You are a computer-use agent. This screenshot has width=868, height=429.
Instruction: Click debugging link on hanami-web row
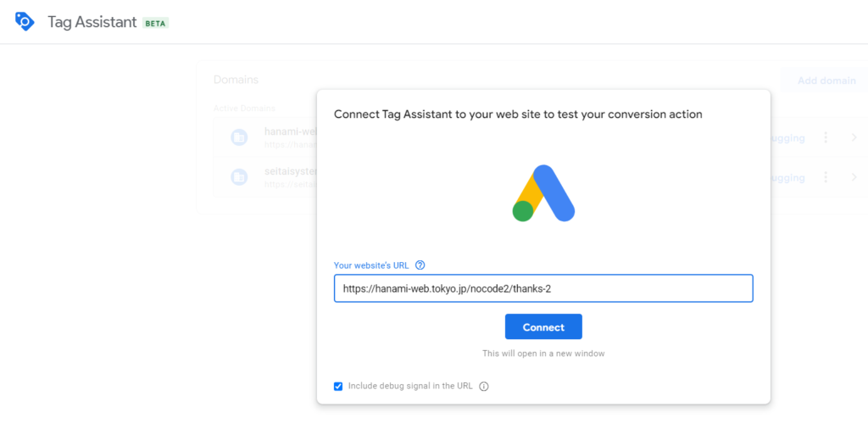pyautogui.click(x=787, y=137)
